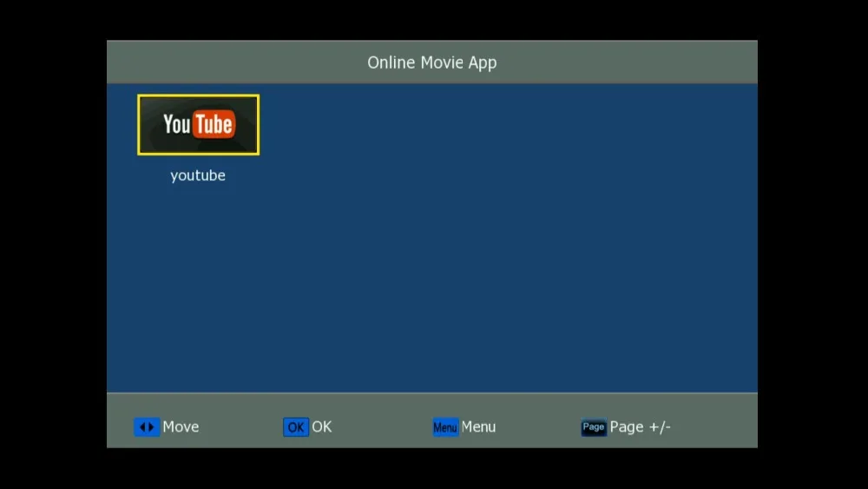Click the 'Page +/-' hint text

pyautogui.click(x=640, y=427)
